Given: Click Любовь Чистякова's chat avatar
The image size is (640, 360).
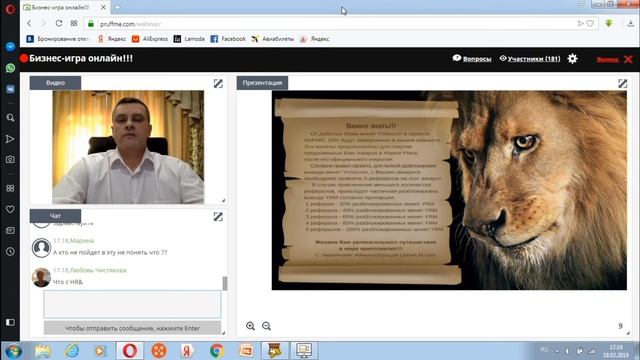Looking at the screenshot, I should point(41,278).
